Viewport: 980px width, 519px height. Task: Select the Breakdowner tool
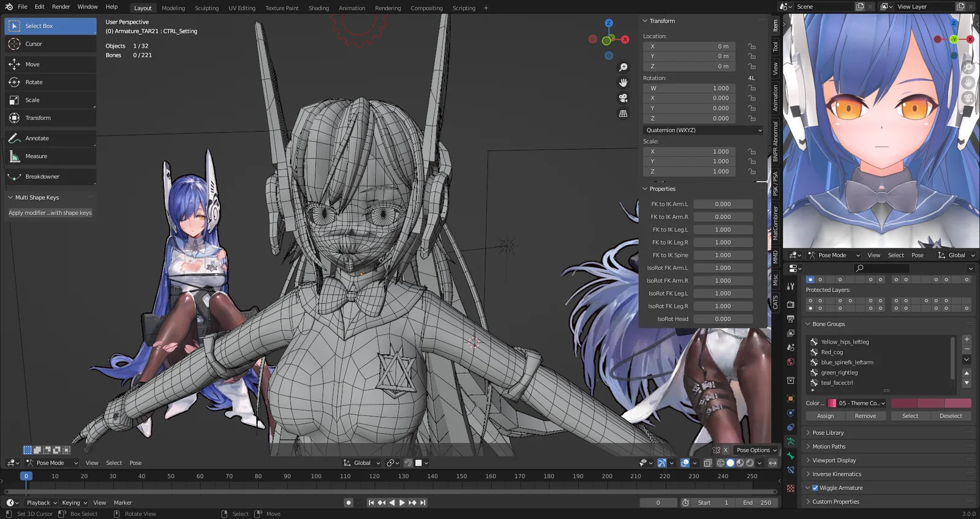tap(50, 176)
